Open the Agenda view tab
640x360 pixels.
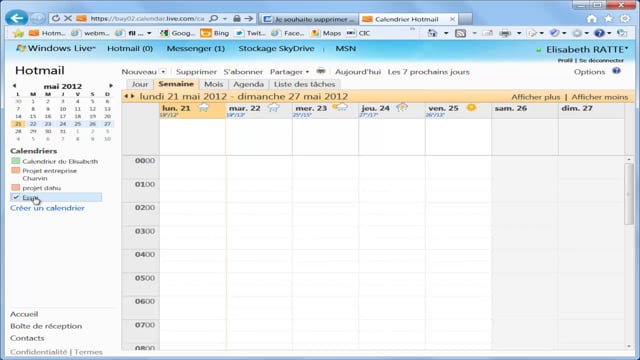248,84
